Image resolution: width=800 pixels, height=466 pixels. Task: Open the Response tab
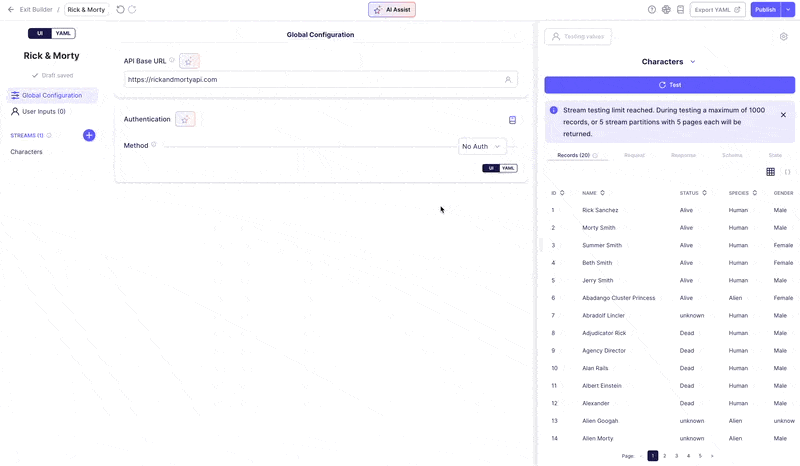coord(683,155)
